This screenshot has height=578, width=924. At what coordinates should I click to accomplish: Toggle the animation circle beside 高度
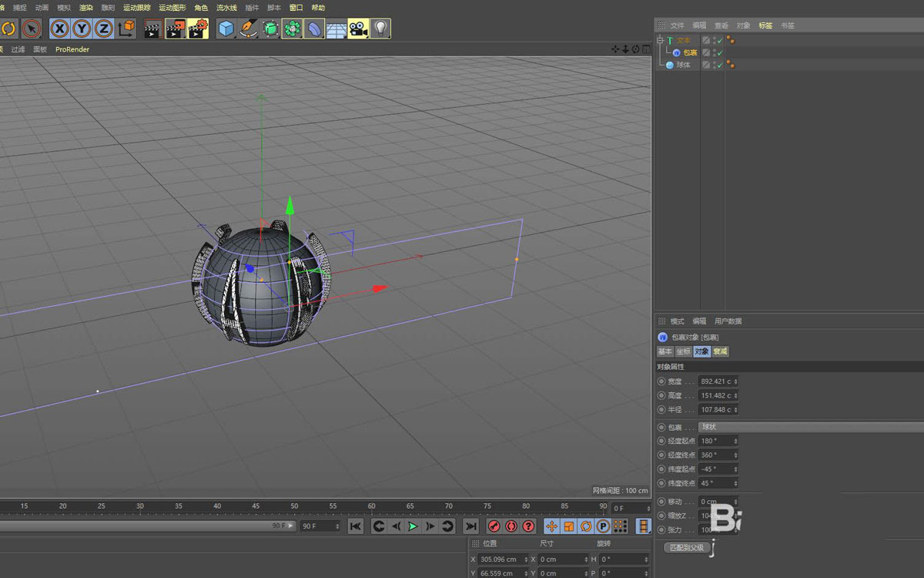point(661,395)
